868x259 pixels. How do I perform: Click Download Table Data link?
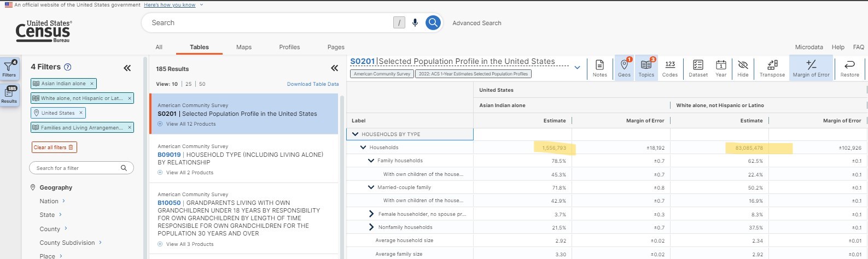point(313,84)
